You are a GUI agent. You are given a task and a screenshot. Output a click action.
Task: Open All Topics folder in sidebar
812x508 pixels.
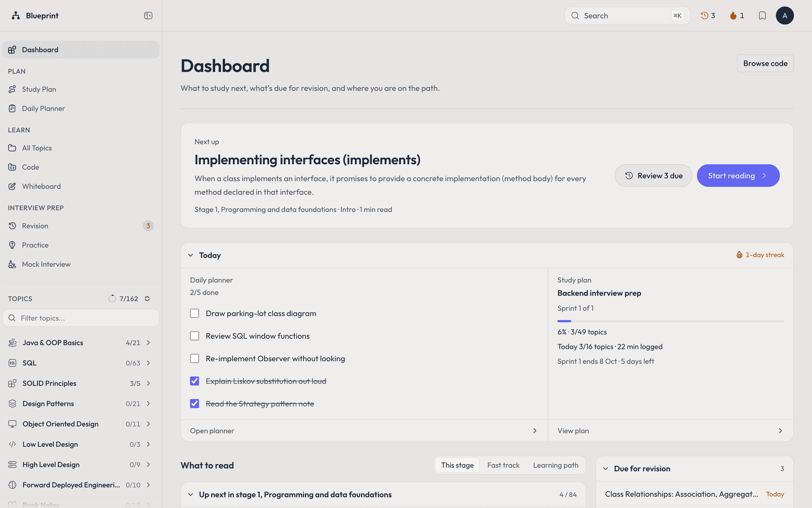coord(81,148)
